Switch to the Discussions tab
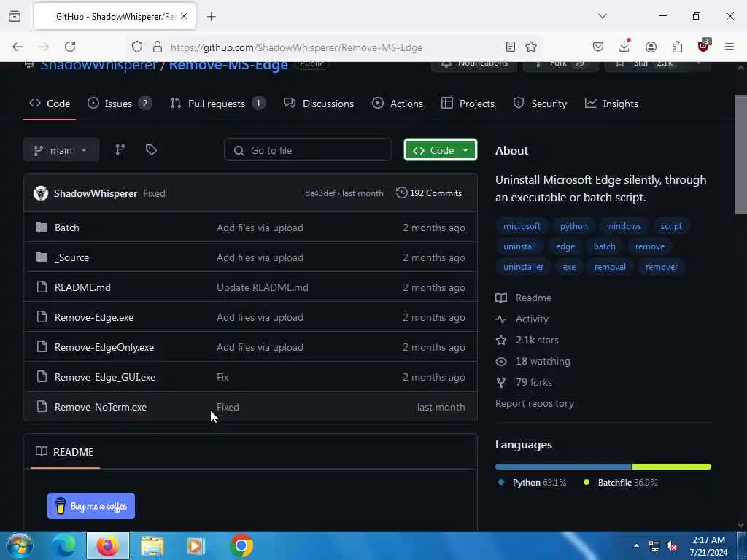Image resolution: width=747 pixels, height=560 pixels. coord(319,104)
